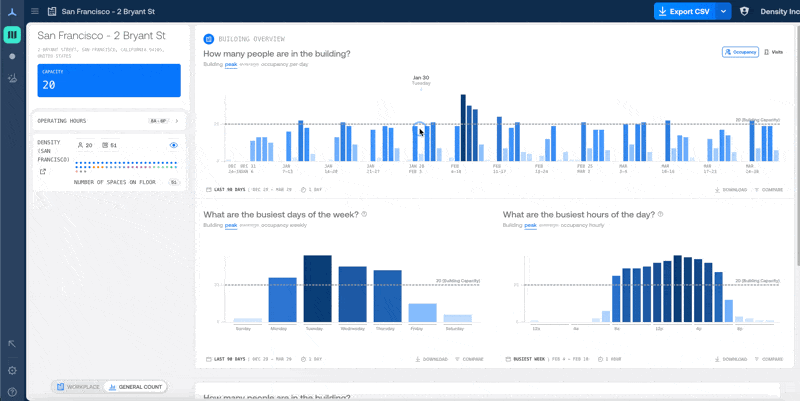Select peak in occupancy hourly subtitle
This screenshot has height=401, width=800.
[530, 225]
